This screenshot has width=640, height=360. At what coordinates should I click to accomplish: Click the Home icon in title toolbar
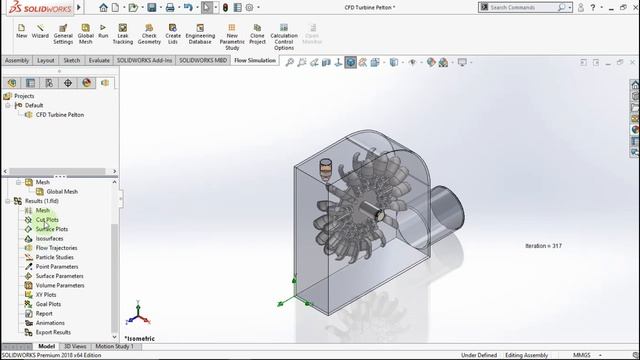coord(103,7)
